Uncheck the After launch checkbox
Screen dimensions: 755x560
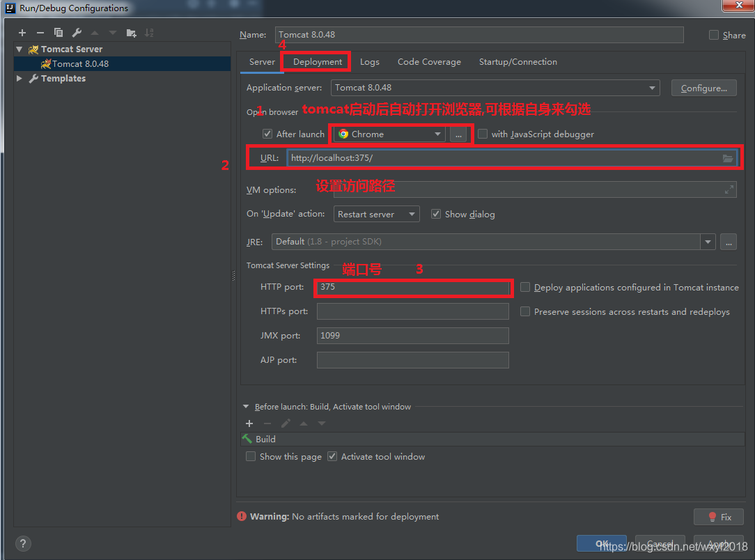(x=267, y=134)
